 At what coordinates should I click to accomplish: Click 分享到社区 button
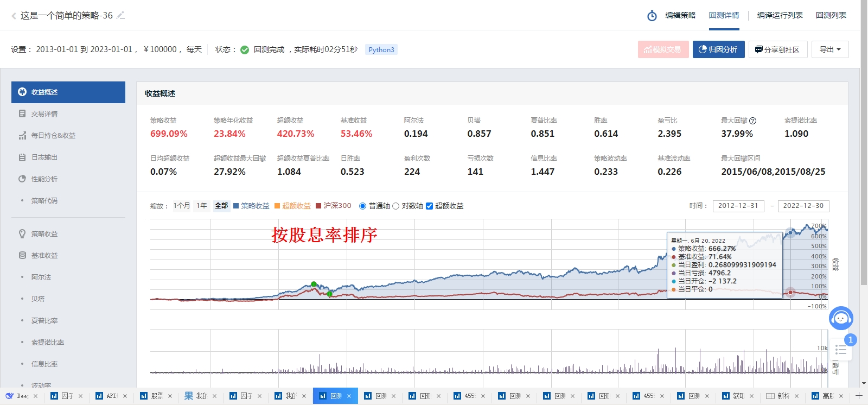(777, 49)
